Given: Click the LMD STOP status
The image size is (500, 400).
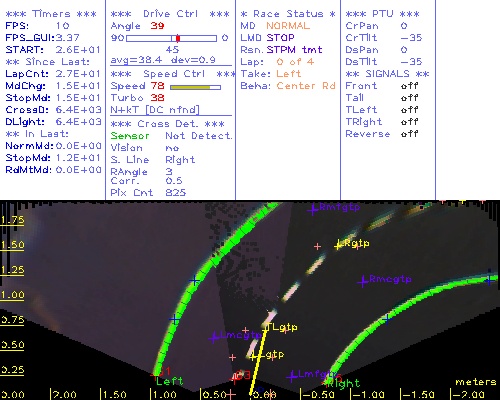Looking at the screenshot, I should [267, 38].
